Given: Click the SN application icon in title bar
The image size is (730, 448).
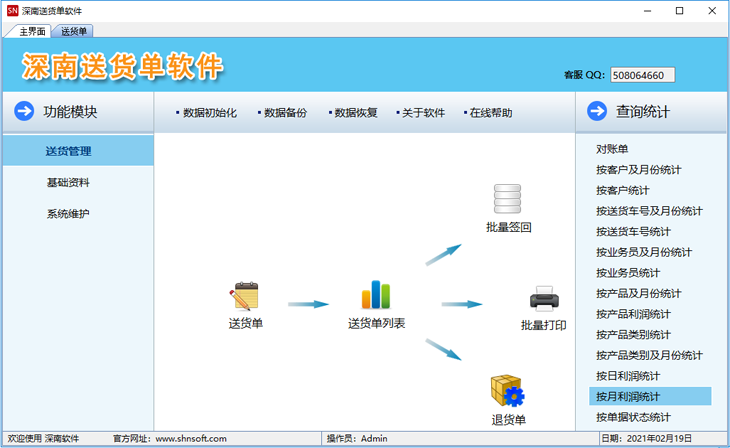Looking at the screenshot, I should click(x=12, y=10).
